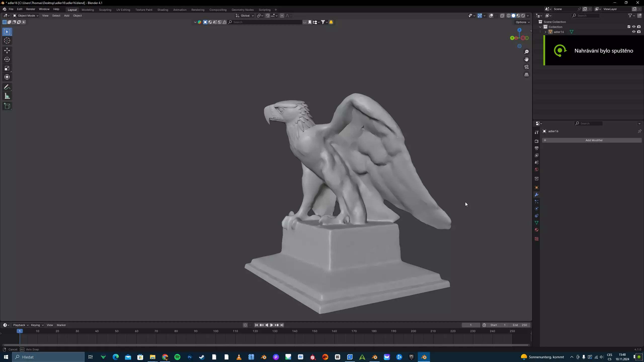Image resolution: width=644 pixels, height=362 pixels.
Task: Activate the Move tool
Action: point(7,51)
